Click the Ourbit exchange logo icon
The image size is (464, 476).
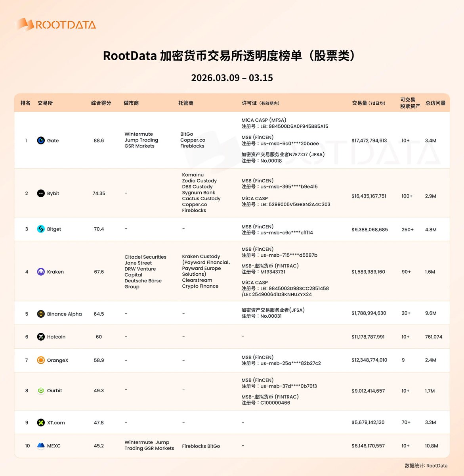tap(41, 390)
